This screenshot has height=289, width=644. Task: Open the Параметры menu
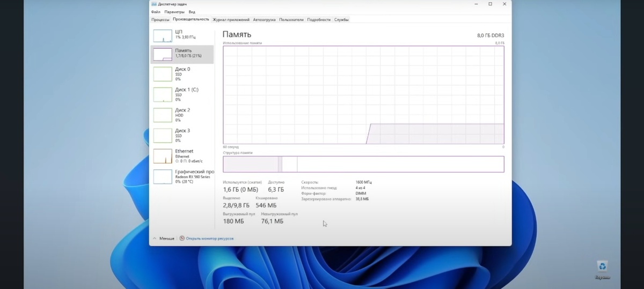(x=174, y=12)
